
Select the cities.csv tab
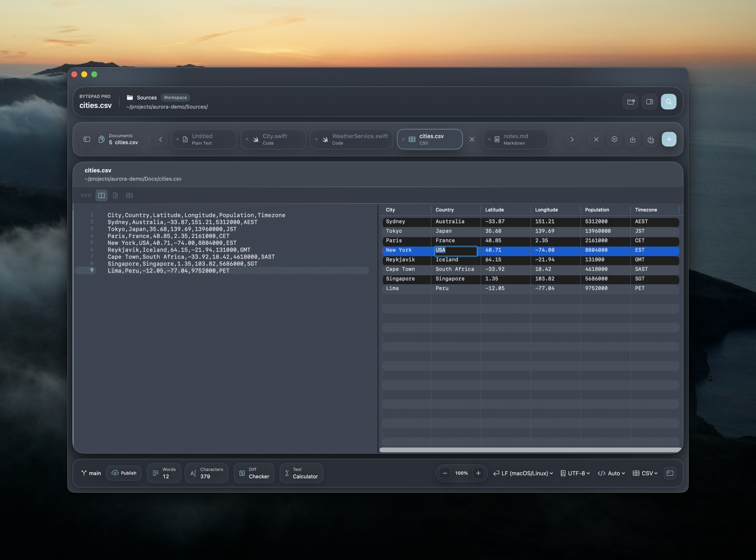[x=430, y=139]
